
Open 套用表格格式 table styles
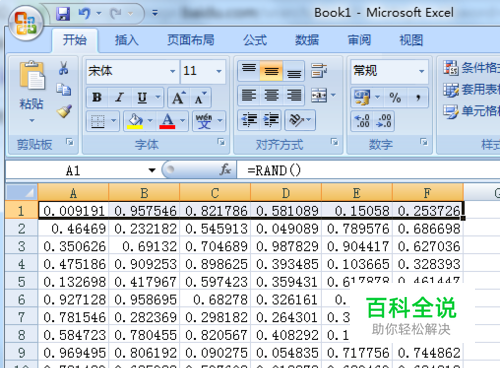[471, 89]
